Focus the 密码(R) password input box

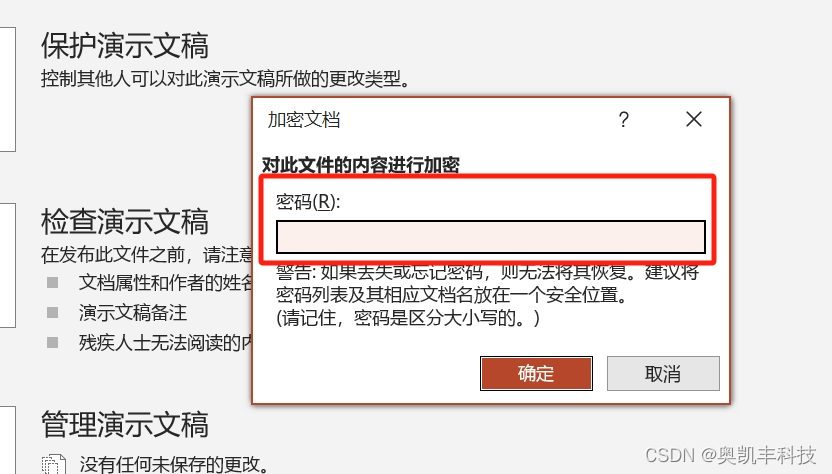click(x=491, y=237)
